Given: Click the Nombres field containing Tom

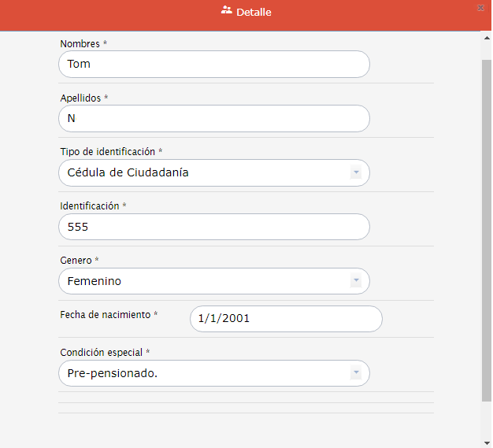Looking at the screenshot, I should (x=214, y=64).
